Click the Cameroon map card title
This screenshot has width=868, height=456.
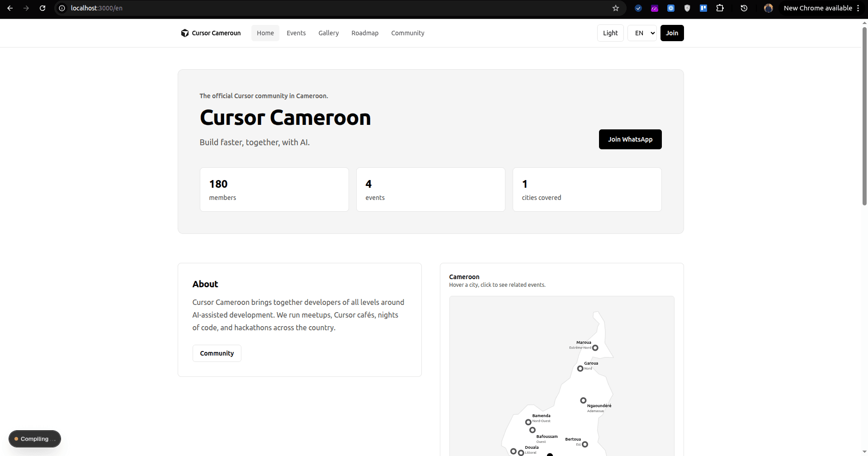(464, 277)
